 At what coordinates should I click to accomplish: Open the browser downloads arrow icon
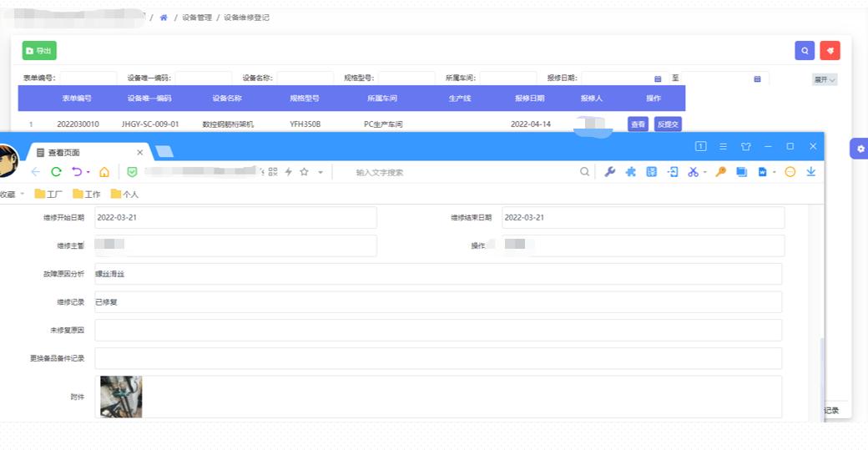[x=811, y=172]
